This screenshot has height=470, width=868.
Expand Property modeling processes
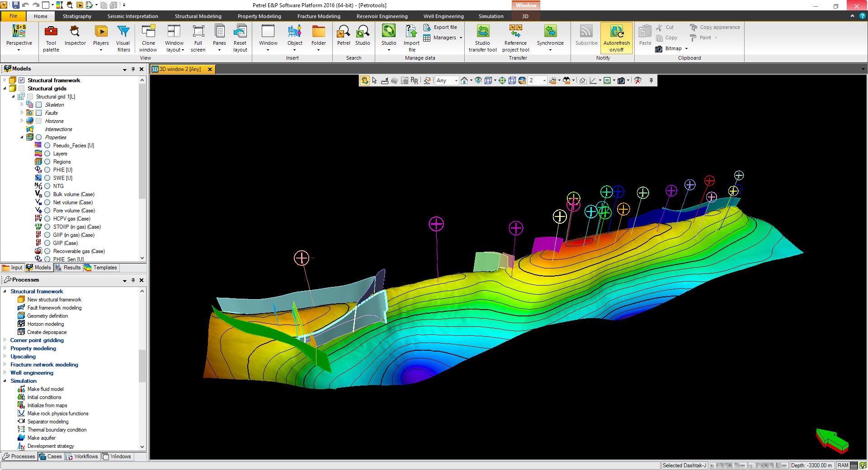pyautogui.click(x=5, y=348)
